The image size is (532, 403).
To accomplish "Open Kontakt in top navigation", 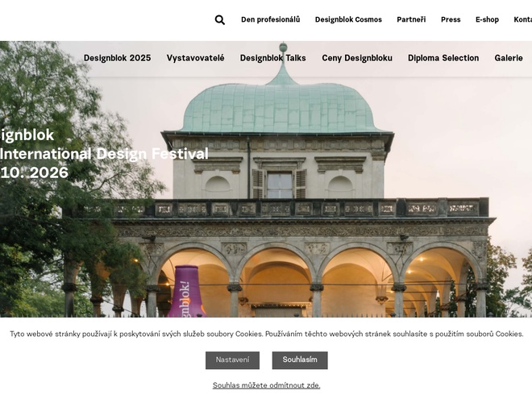I will tap(523, 19).
